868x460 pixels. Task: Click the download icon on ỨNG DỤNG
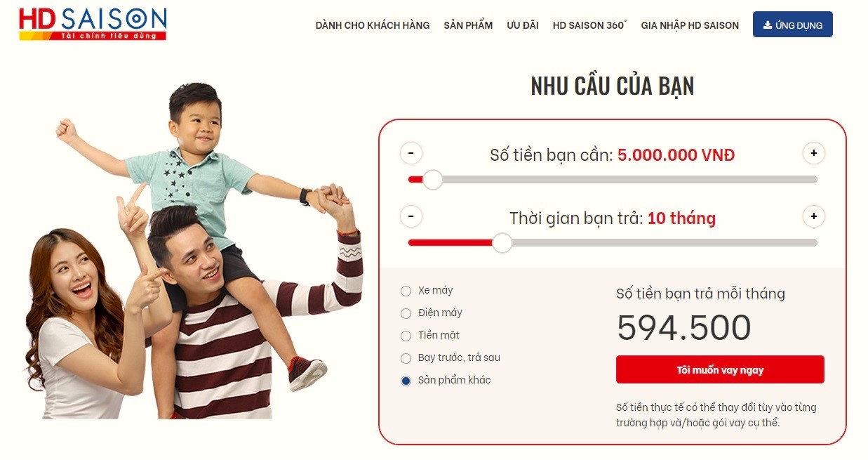pyautogui.click(x=768, y=25)
